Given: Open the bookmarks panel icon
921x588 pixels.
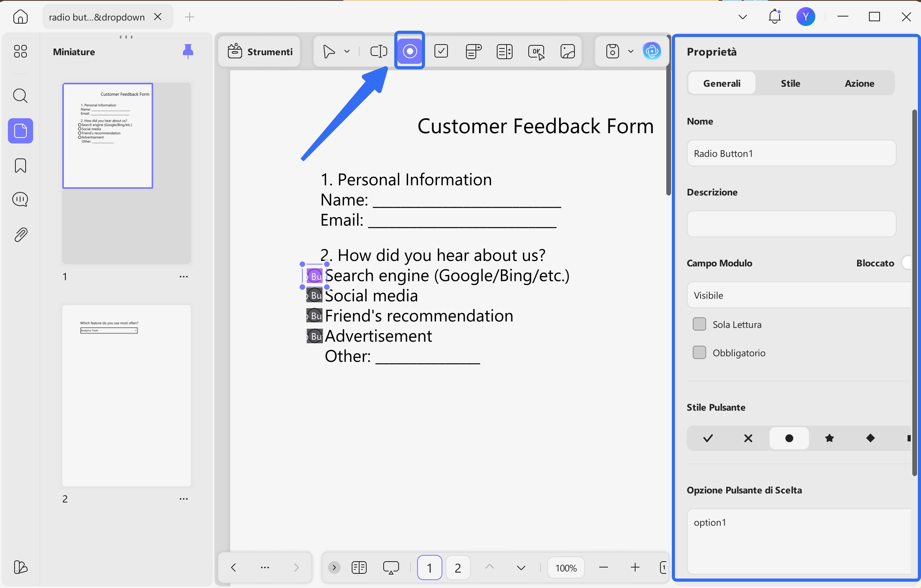Looking at the screenshot, I should (x=21, y=166).
